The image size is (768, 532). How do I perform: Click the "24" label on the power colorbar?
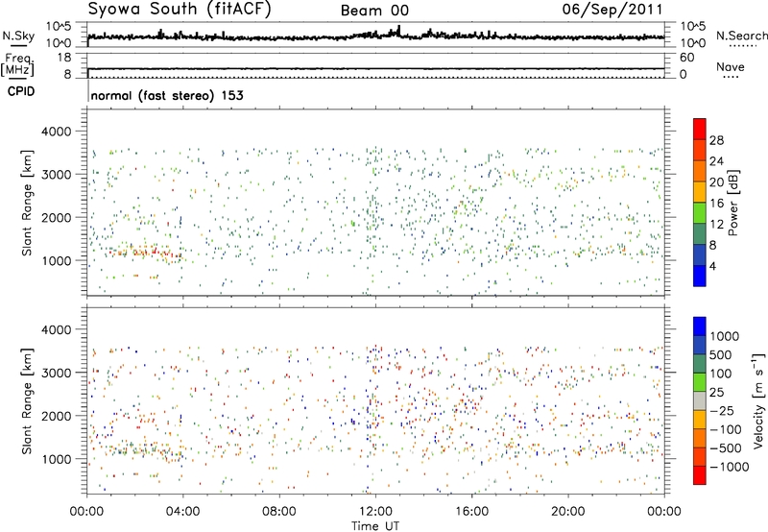tap(716, 161)
